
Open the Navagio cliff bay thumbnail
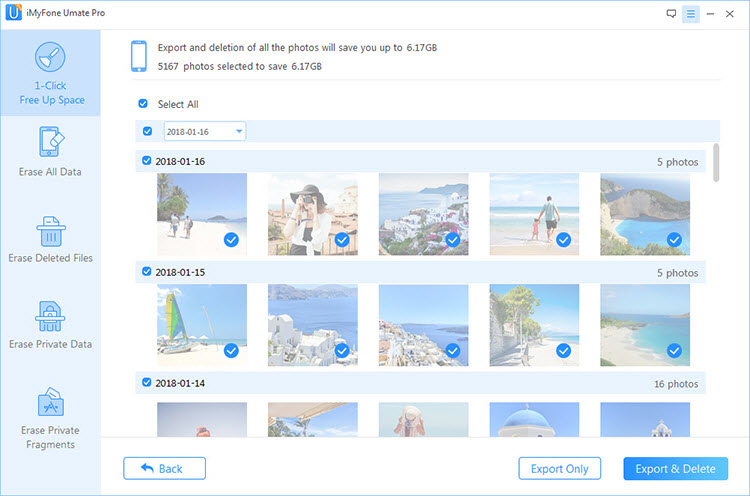pyautogui.click(x=645, y=214)
